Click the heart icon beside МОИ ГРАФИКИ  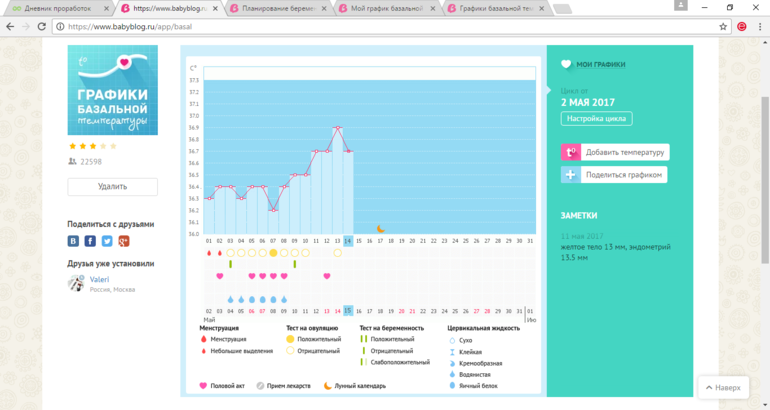tap(566, 65)
